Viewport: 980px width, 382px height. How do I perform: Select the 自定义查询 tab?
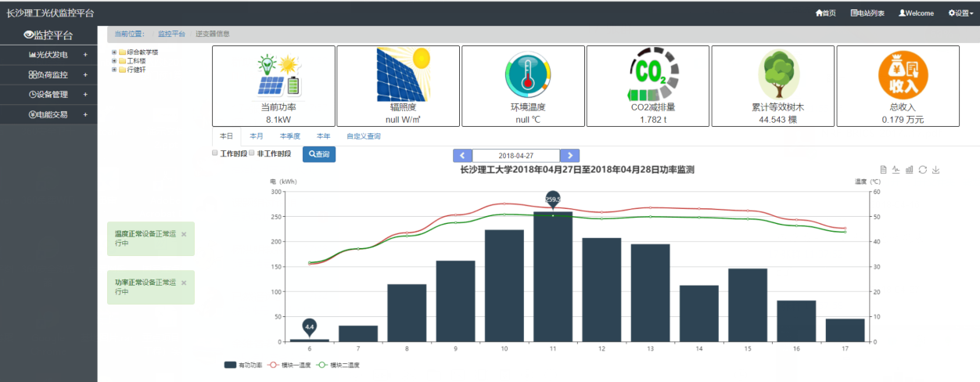tap(363, 136)
